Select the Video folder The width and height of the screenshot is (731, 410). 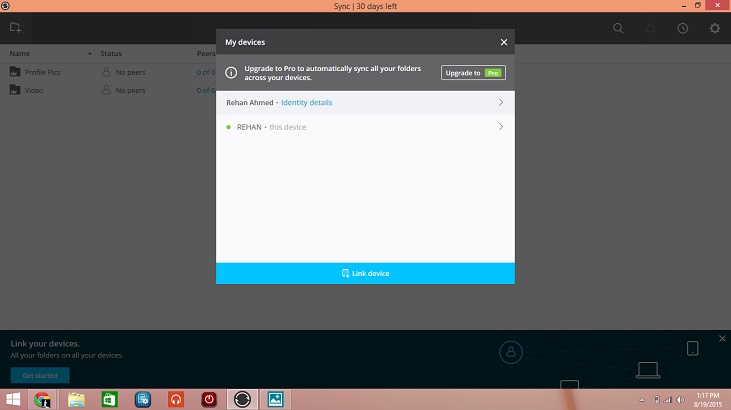(x=34, y=90)
